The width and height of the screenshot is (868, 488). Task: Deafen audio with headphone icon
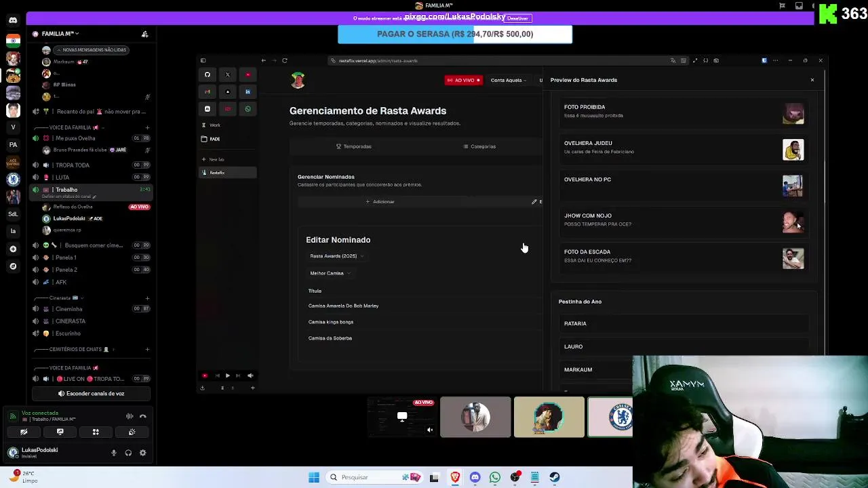128,453
